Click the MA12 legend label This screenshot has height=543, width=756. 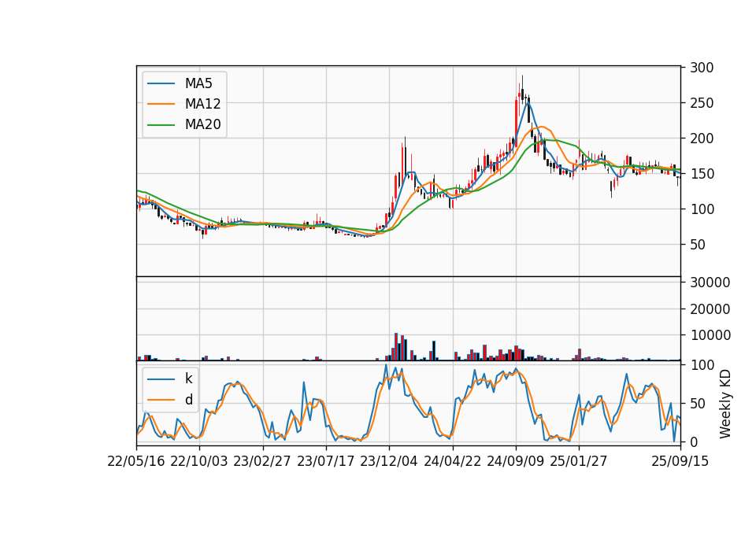coord(202,104)
